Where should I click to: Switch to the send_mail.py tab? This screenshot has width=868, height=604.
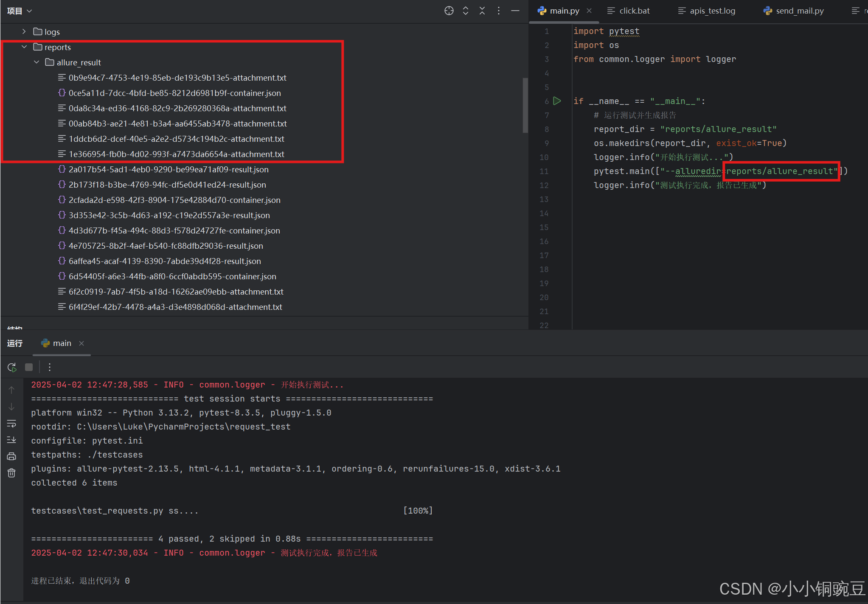point(799,11)
